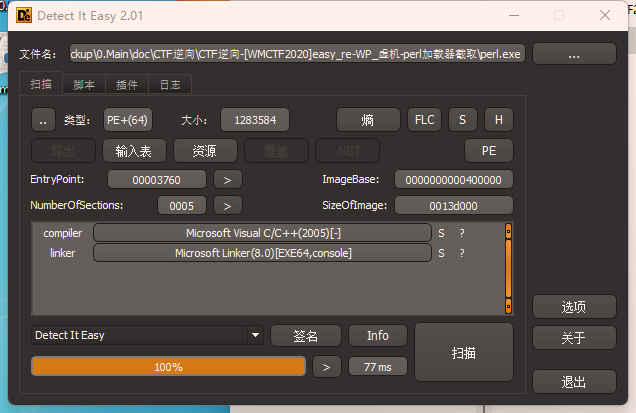The image size is (636, 413).
Task: Click the orange results scrollbar thumb
Action: [x=508, y=269]
